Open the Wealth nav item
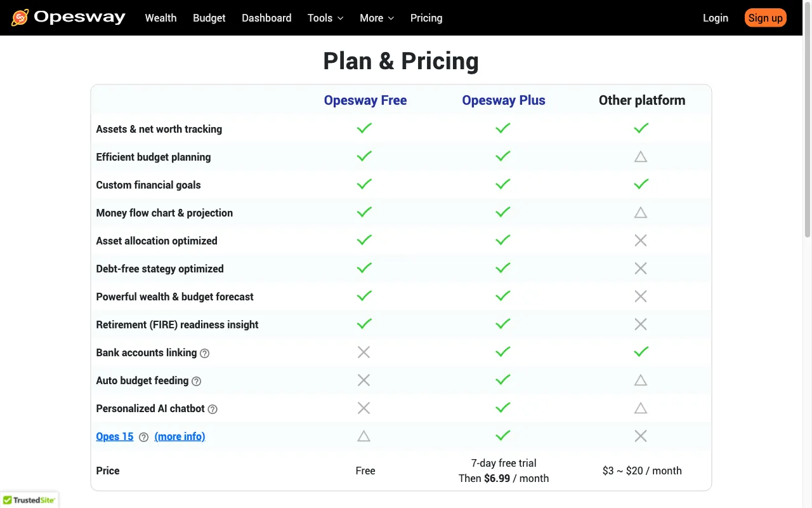 [x=160, y=18]
